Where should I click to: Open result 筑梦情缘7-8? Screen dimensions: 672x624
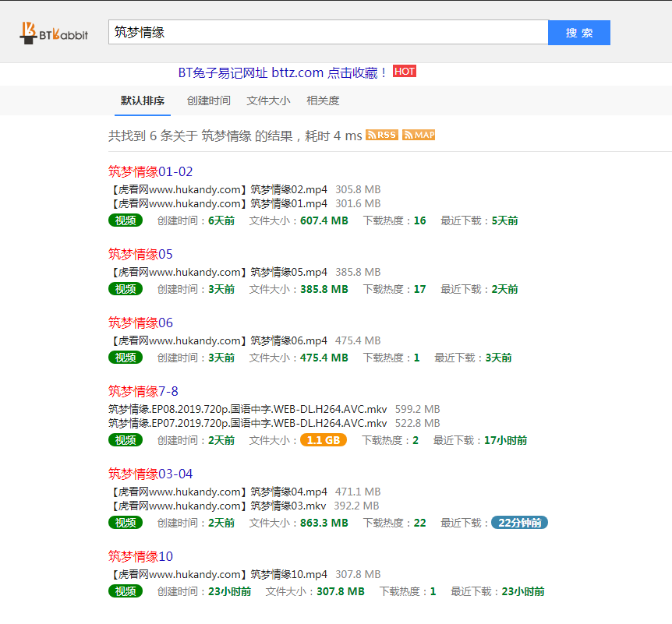143,391
